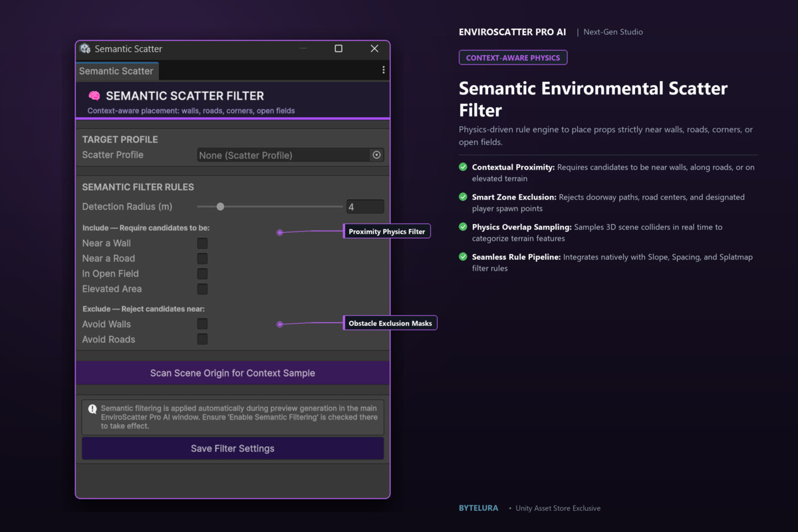
Task: Enable the Near a Wall checkbox
Action: [x=202, y=243]
